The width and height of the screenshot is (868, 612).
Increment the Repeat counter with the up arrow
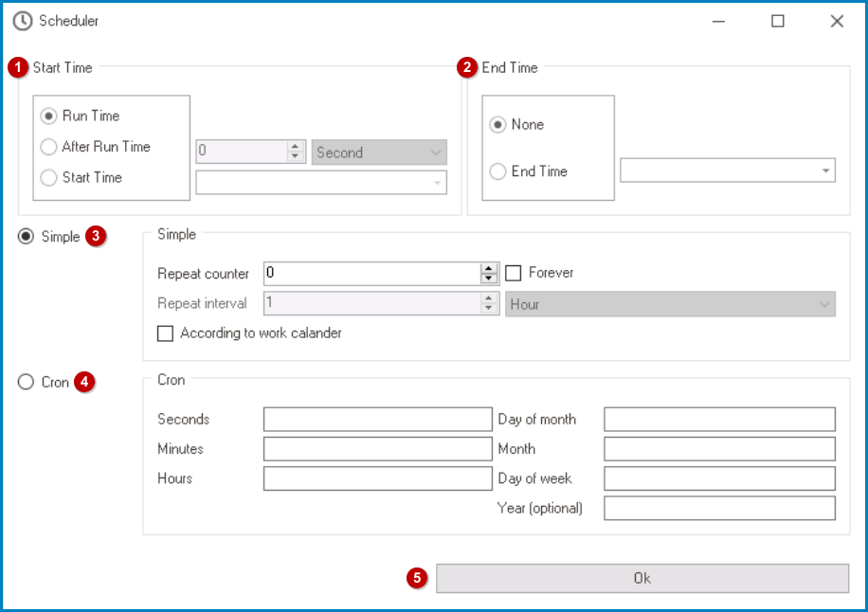(489, 268)
